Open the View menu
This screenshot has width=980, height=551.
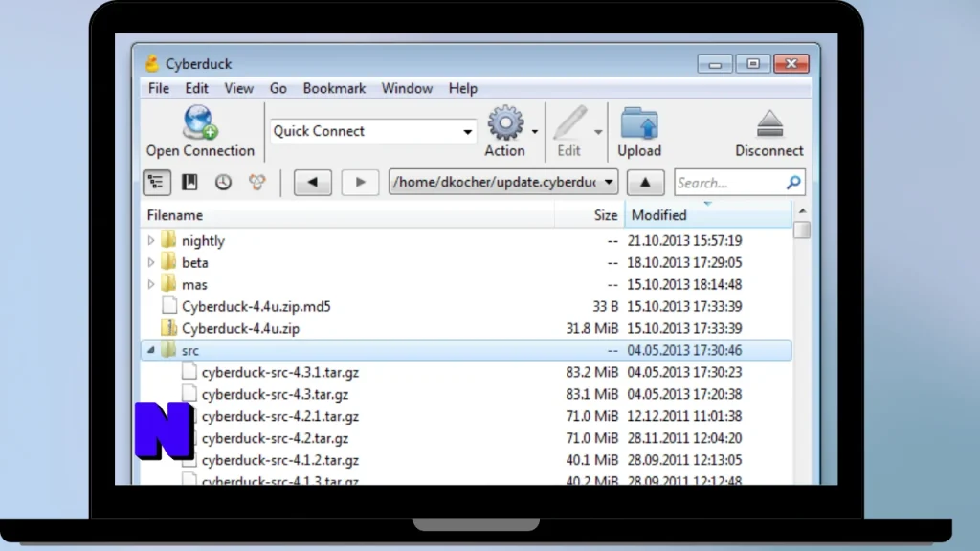tap(238, 88)
